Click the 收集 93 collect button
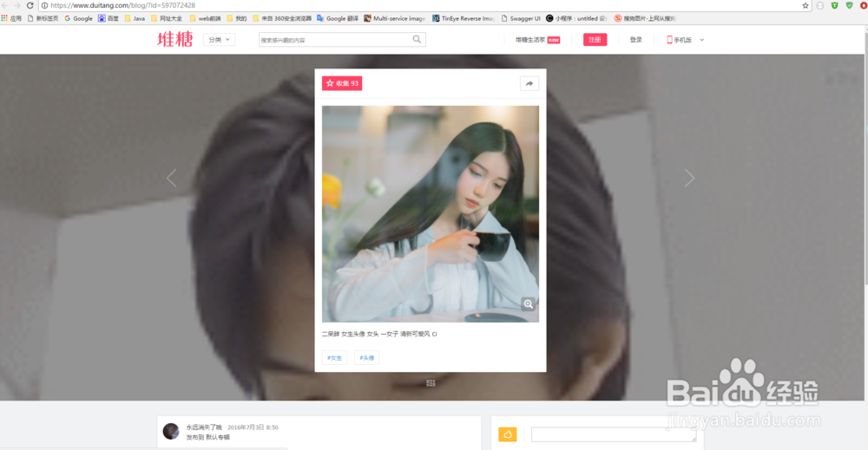Screen dimensions: 868x450 [342, 83]
